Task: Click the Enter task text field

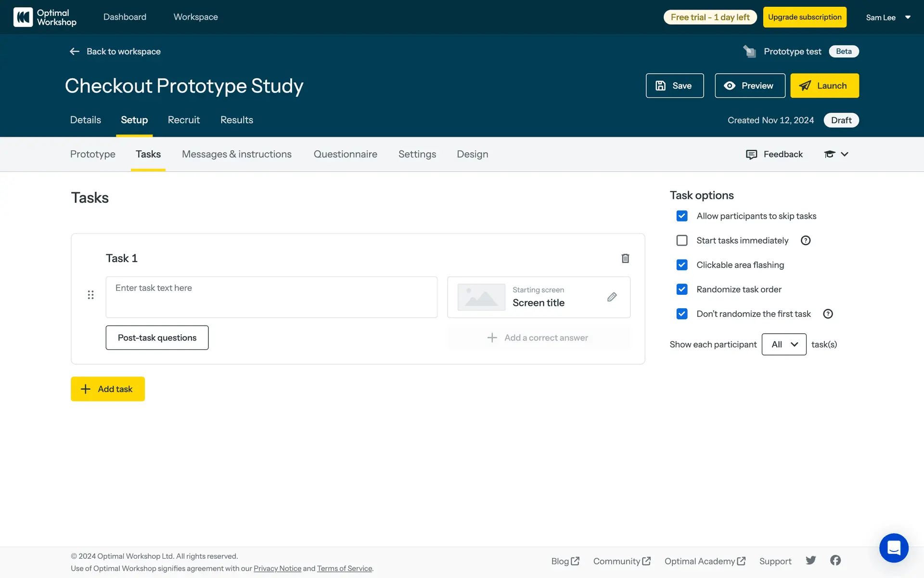Action: coord(271,297)
